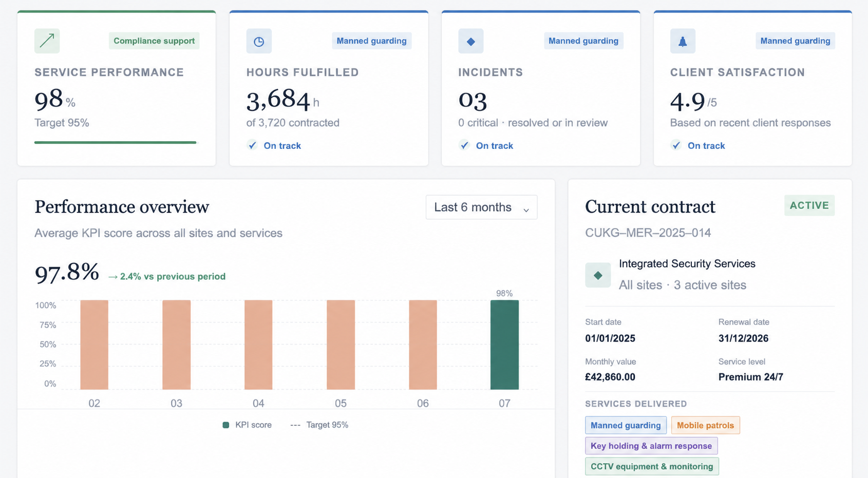Screen dimensions: 868x478
Task: Open the Last 6 months dropdown
Action: point(481,207)
